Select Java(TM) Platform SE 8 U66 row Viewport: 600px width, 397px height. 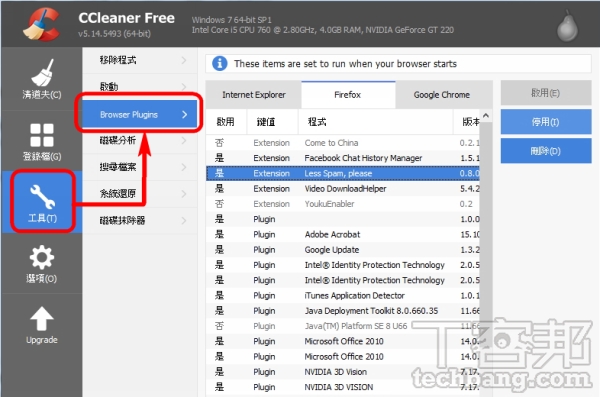[x=343, y=326]
